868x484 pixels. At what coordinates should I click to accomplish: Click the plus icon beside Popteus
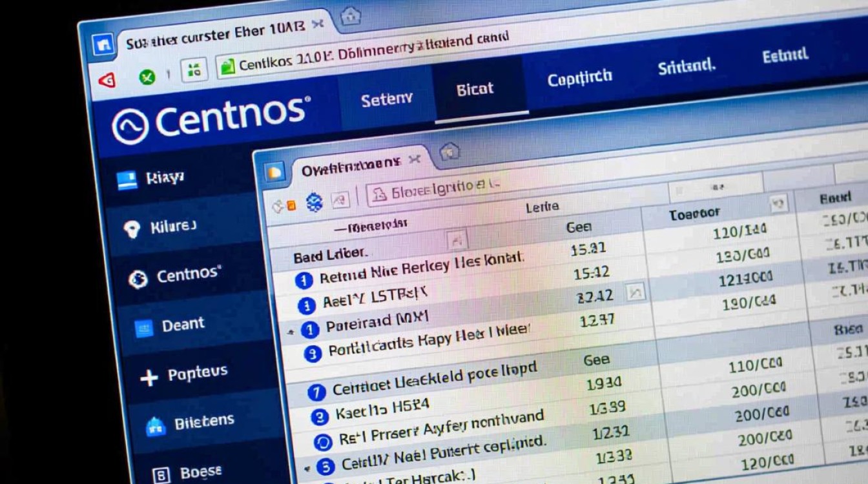click(149, 378)
